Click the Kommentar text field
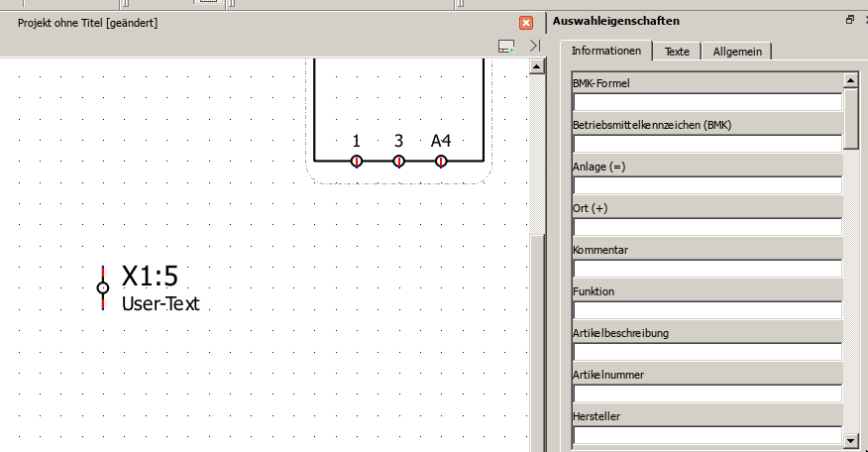 (706, 269)
